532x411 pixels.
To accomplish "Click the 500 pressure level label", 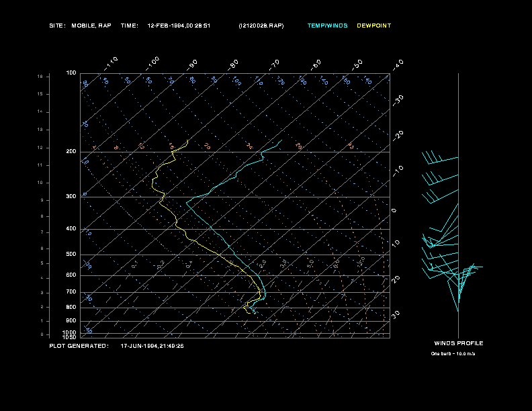I will pos(71,255).
